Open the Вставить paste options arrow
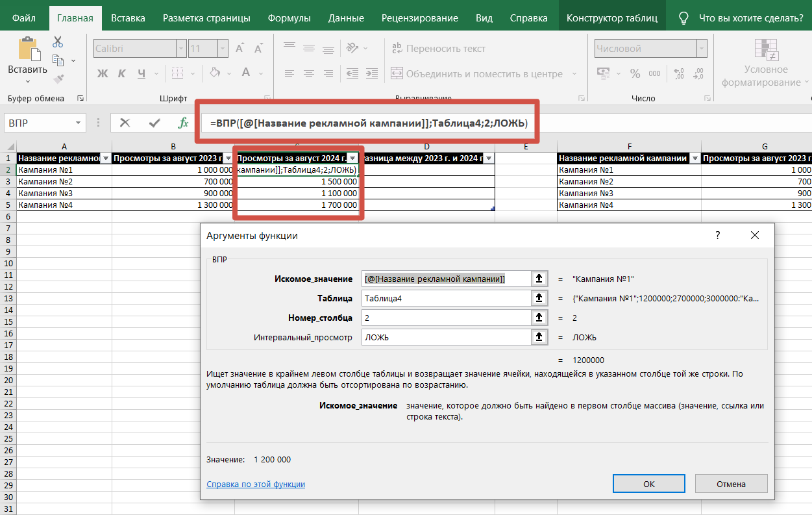The width and height of the screenshot is (812, 515). coord(27,82)
